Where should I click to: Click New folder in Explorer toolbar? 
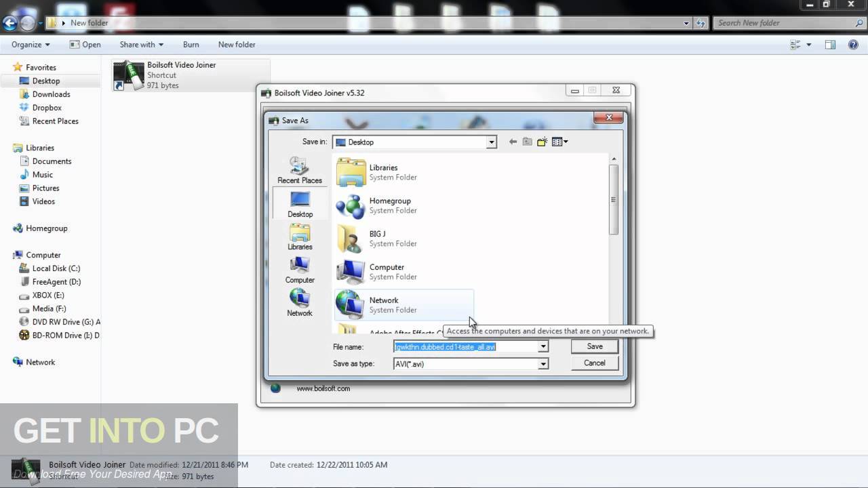coord(237,45)
